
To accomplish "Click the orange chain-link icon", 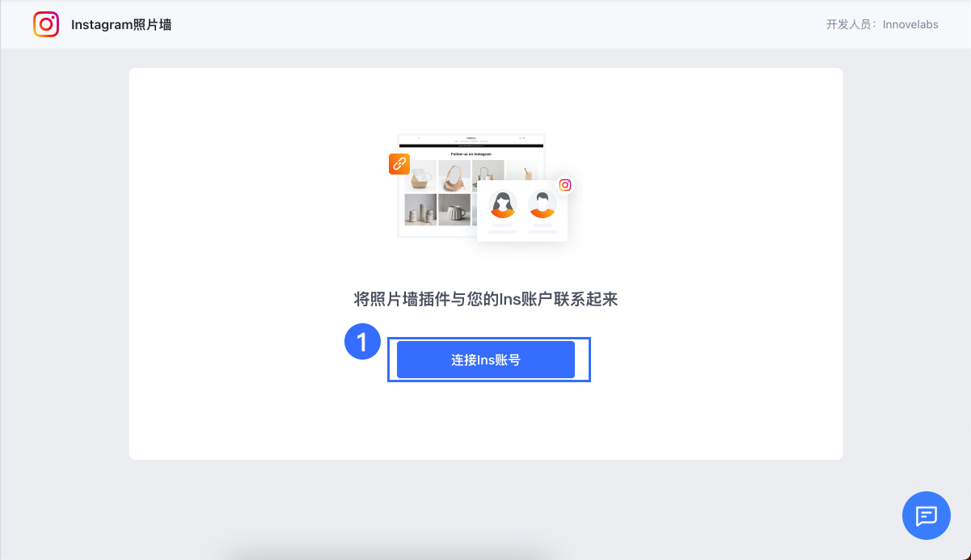I will click(x=399, y=164).
